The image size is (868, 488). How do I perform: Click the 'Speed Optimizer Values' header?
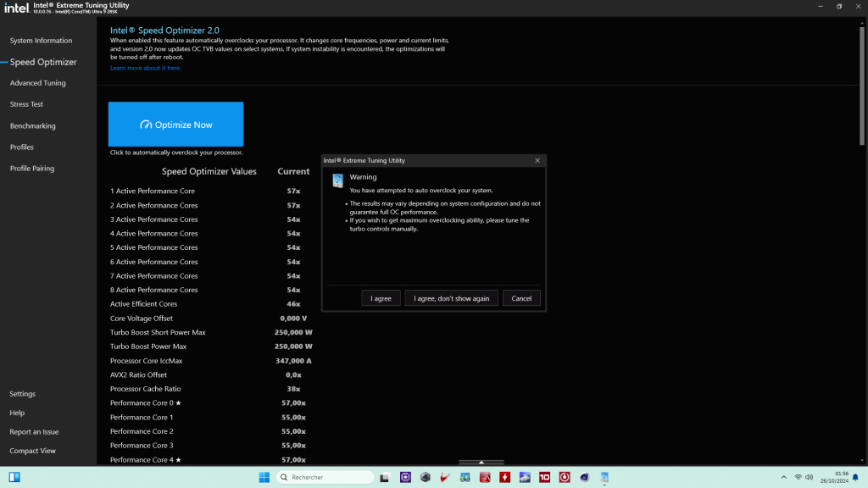click(209, 171)
